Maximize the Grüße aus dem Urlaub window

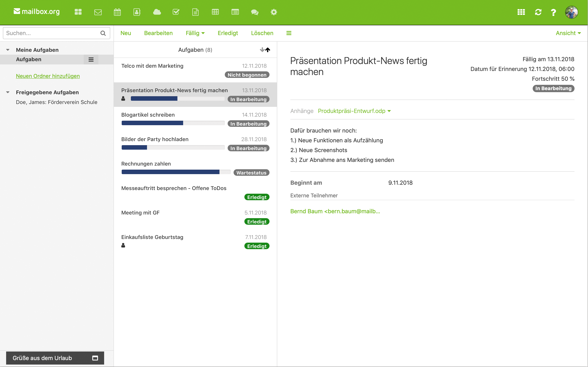point(95,358)
